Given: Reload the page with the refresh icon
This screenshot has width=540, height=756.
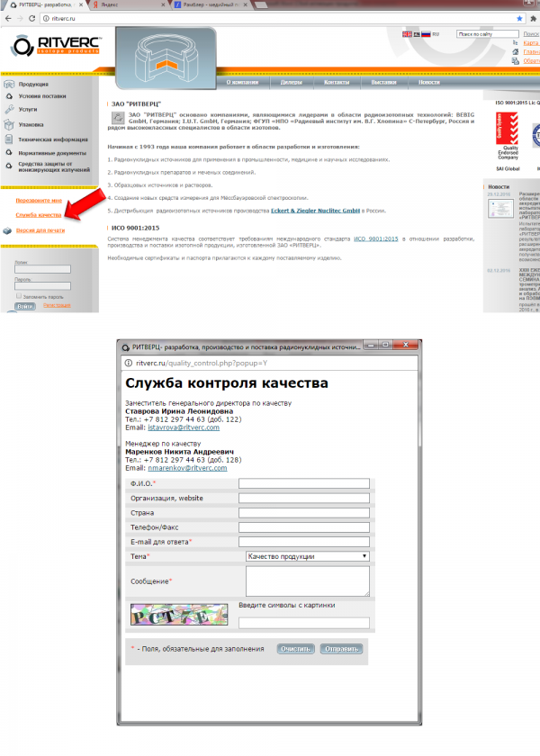Looking at the screenshot, I should pyautogui.click(x=31, y=18).
